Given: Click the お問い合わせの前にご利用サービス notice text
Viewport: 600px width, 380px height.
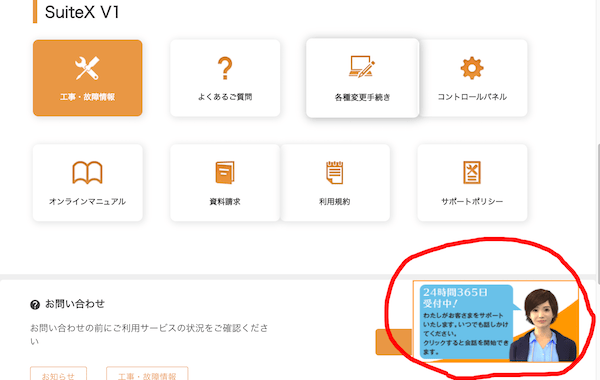Looking at the screenshot, I should [x=149, y=334].
